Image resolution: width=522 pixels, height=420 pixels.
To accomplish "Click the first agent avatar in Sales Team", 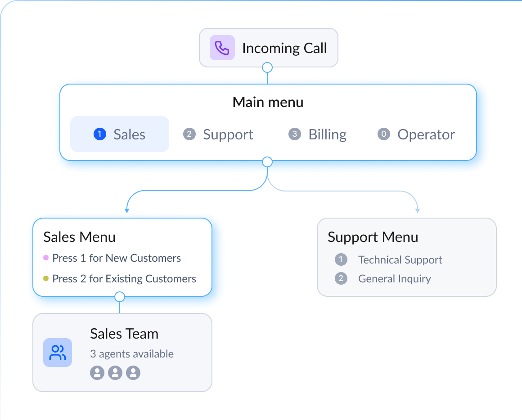I will coord(97,373).
